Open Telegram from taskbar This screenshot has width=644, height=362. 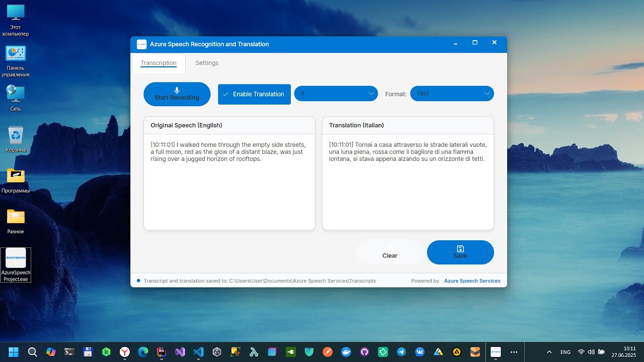pos(401,352)
